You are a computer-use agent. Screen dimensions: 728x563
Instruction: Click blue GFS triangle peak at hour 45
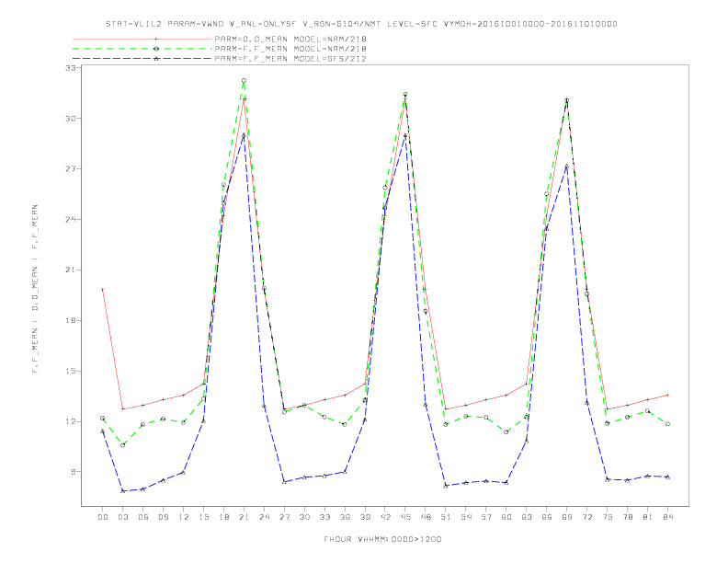405,135
